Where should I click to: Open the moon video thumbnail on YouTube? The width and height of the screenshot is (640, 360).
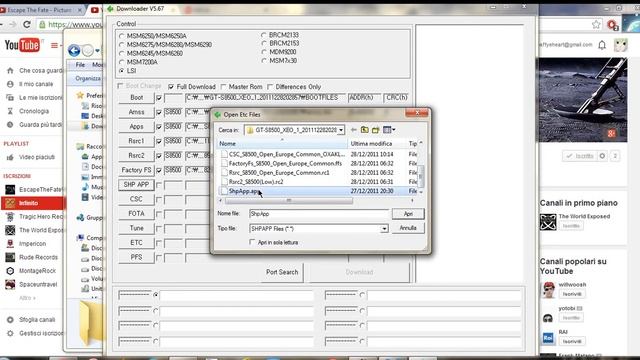(581, 100)
